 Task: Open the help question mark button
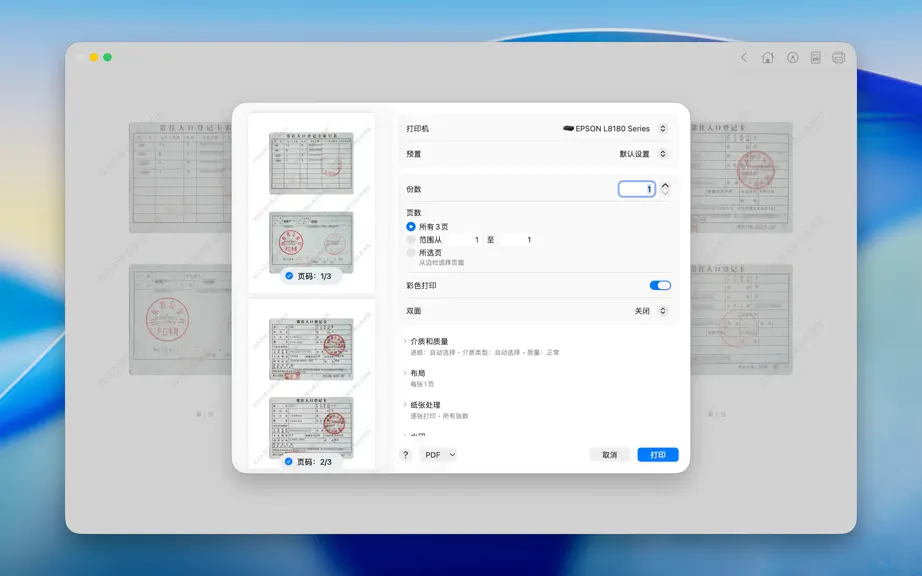(x=405, y=455)
